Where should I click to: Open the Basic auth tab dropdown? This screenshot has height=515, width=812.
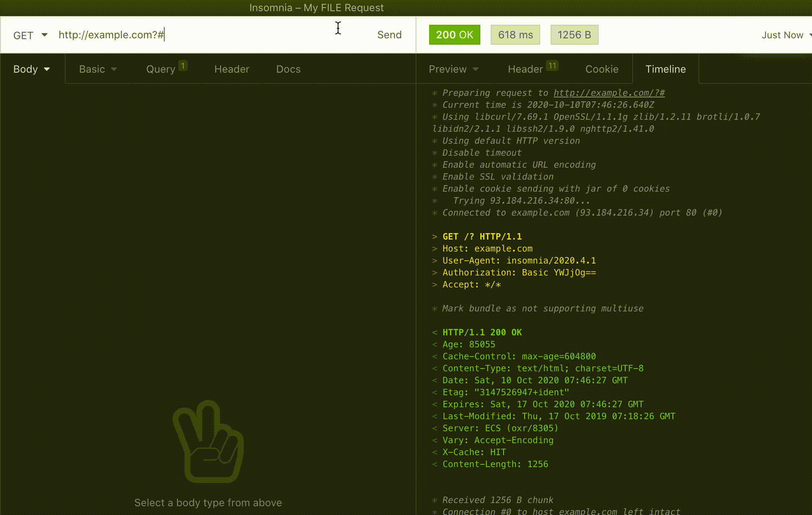[98, 69]
